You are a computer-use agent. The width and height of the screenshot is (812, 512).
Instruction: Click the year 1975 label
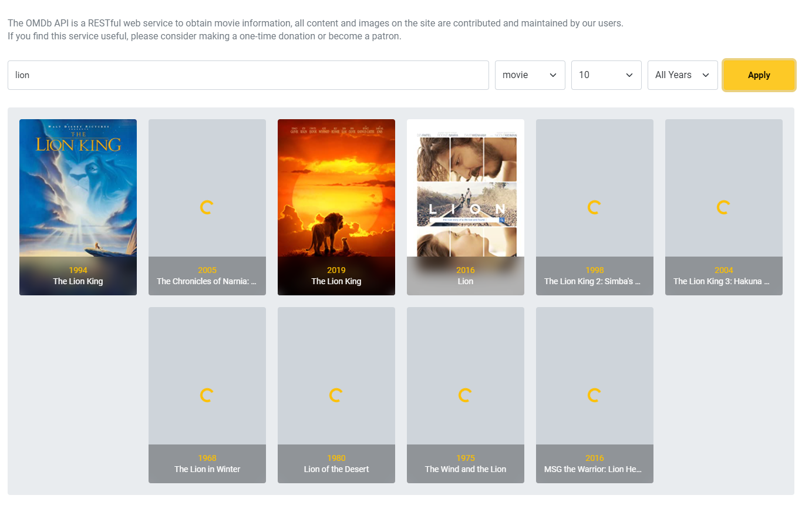466,458
